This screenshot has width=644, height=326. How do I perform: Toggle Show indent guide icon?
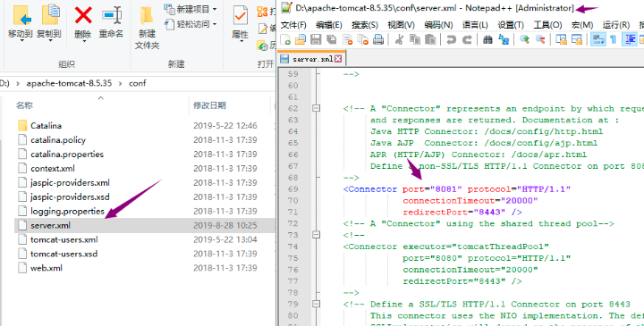pyautogui.click(x=630, y=39)
